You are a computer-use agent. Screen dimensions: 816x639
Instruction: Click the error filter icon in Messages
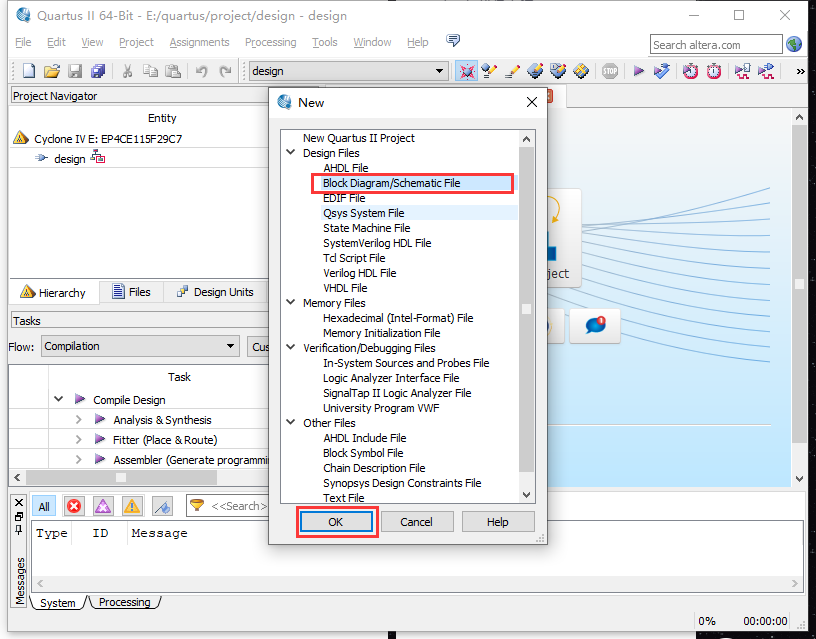[74, 506]
